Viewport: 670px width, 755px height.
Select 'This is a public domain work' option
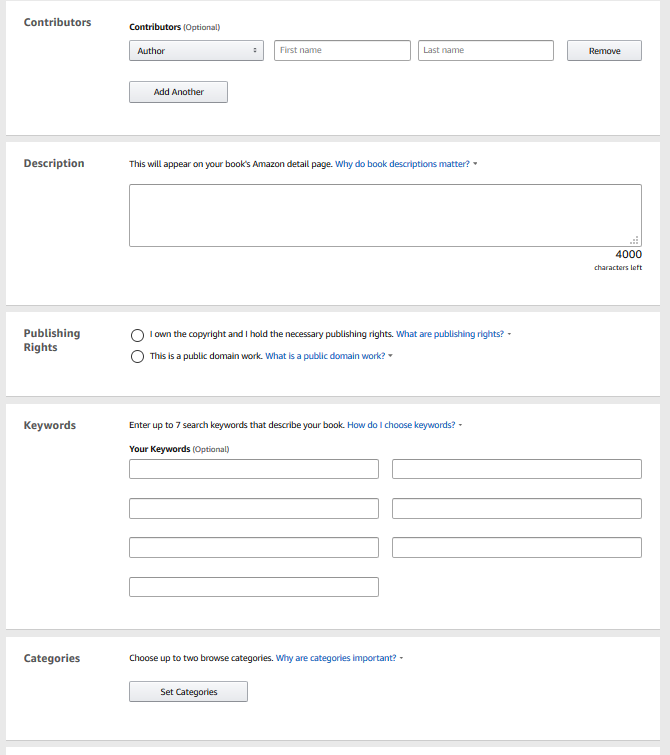click(x=137, y=357)
